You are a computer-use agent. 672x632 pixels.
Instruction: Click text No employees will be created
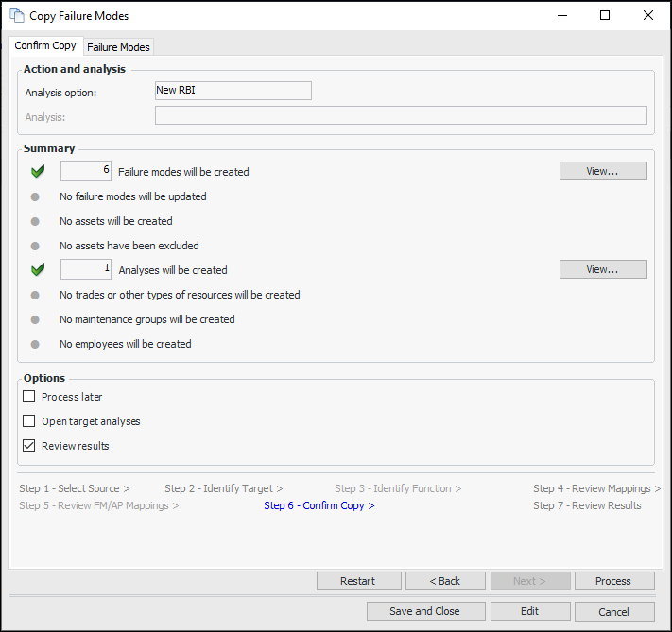[x=125, y=344]
